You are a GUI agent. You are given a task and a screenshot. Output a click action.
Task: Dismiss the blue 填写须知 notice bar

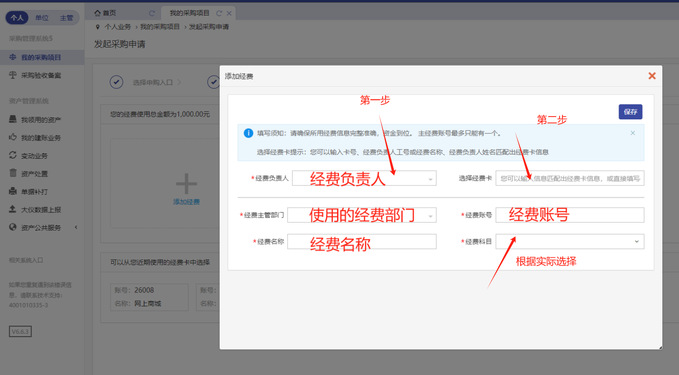pos(633,133)
